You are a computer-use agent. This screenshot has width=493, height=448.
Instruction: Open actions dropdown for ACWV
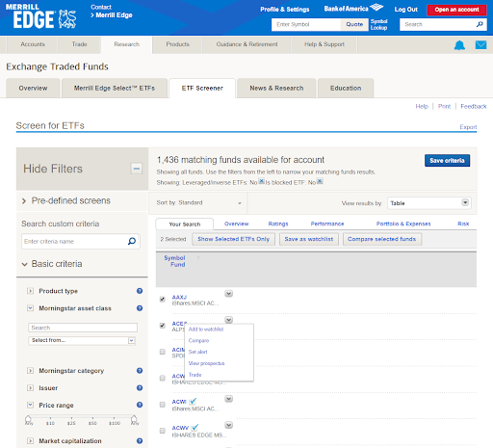click(x=228, y=425)
